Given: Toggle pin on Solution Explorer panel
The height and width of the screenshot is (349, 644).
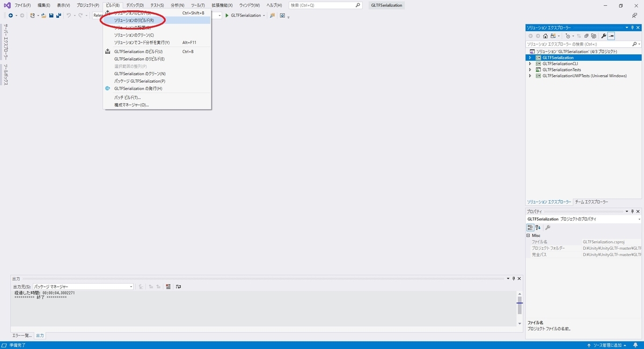Looking at the screenshot, I should pos(632,27).
